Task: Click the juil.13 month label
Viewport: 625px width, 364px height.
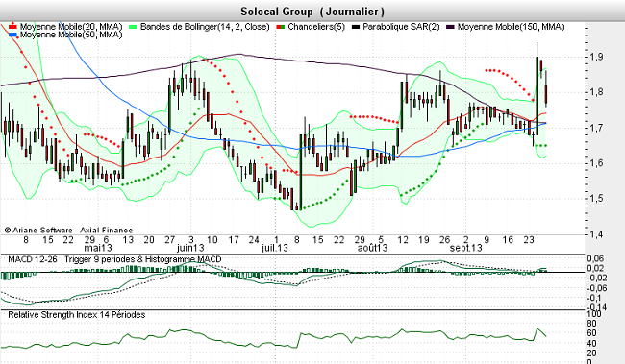Action: point(275,248)
